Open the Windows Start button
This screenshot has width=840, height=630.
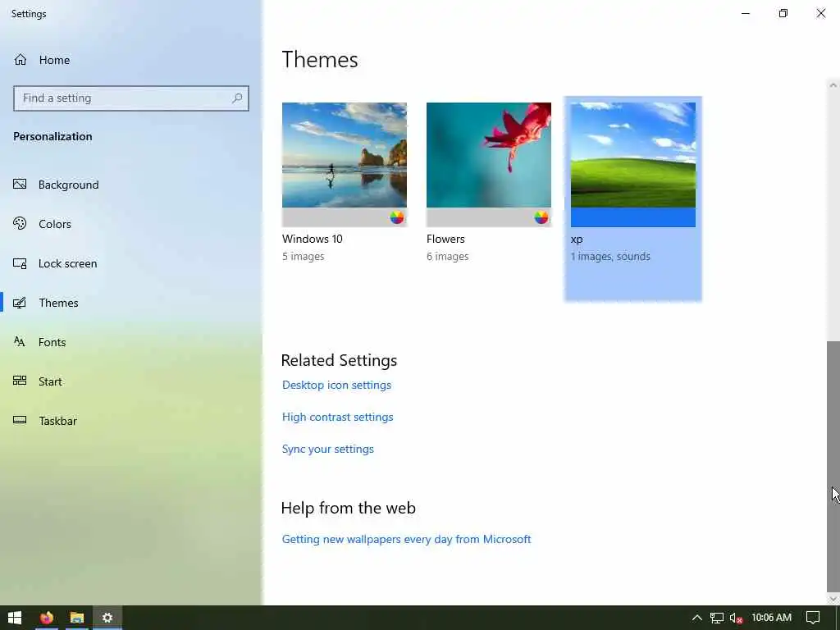pos(15,618)
